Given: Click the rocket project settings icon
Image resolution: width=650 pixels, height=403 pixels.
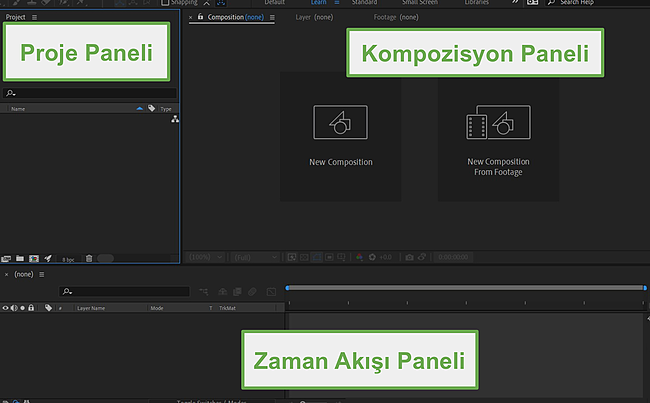Looking at the screenshot, I should 48,258.
